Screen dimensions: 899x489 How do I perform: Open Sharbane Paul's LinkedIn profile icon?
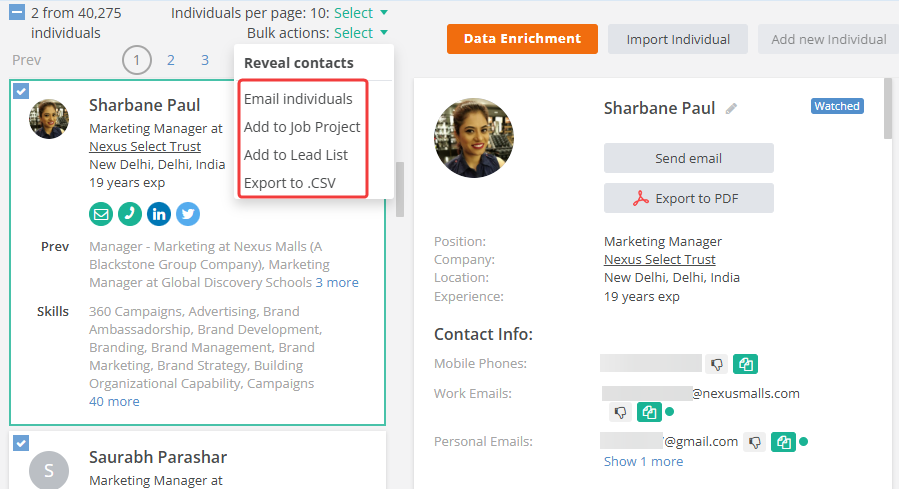(x=159, y=213)
